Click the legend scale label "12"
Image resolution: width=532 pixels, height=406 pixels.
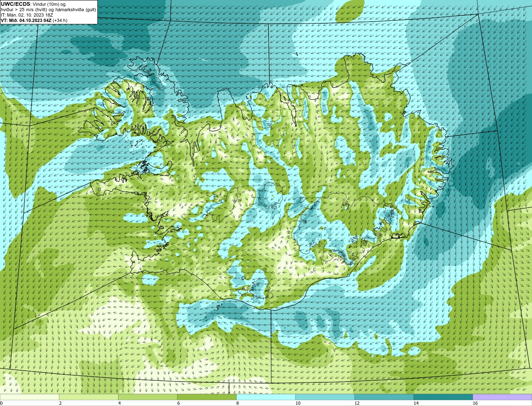click(357, 403)
